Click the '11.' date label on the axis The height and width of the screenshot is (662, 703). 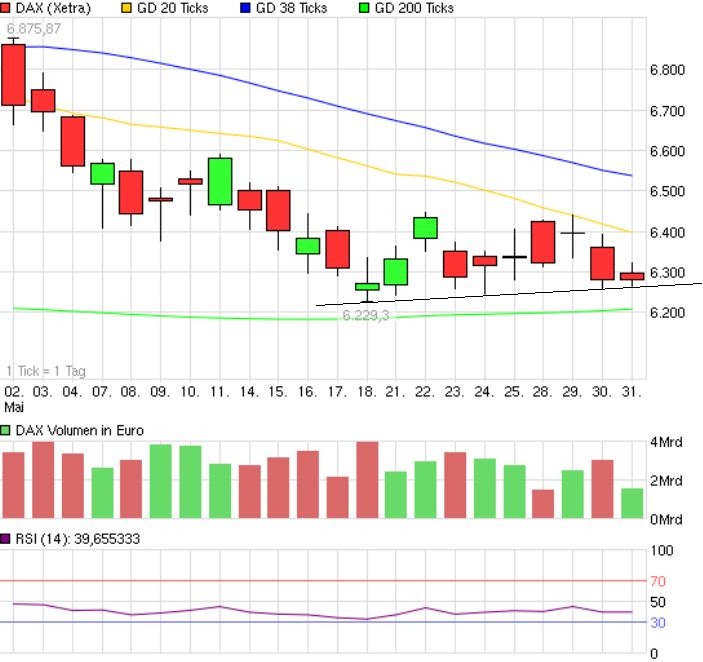(x=220, y=392)
